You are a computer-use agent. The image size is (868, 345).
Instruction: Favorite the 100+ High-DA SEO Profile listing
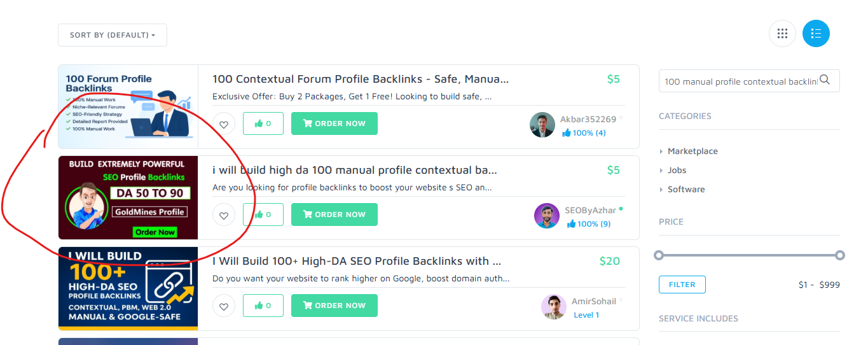[x=224, y=306]
